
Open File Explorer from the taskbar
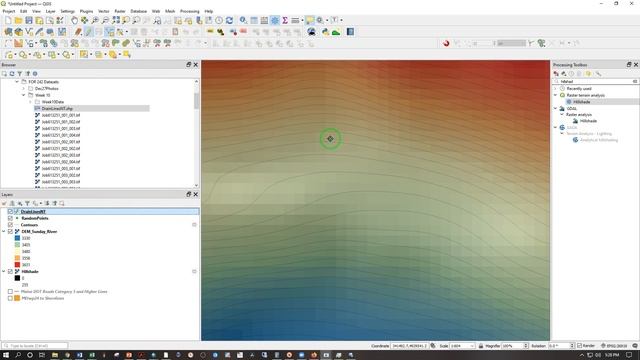click(x=54, y=355)
